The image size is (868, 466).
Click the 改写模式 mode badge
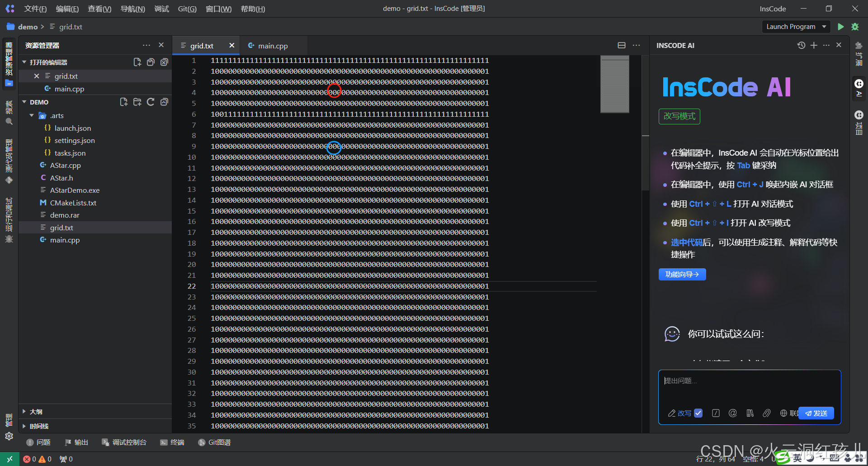pos(679,116)
